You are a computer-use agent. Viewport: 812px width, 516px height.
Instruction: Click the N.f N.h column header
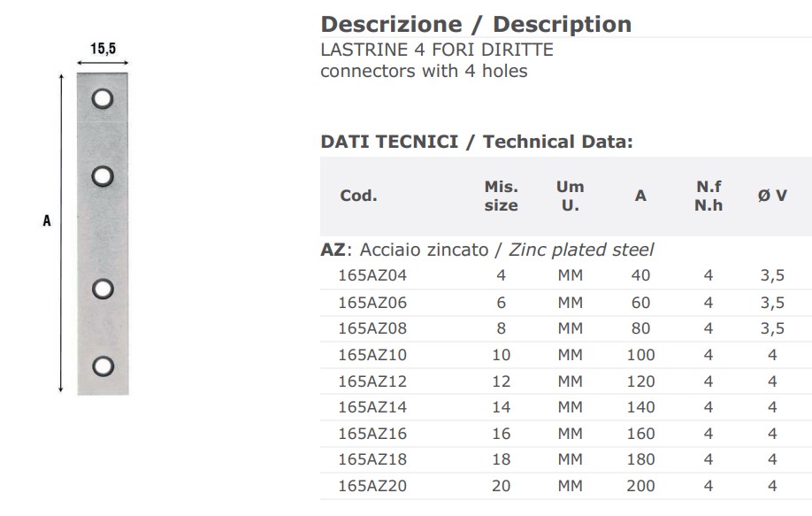pos(709,196)
